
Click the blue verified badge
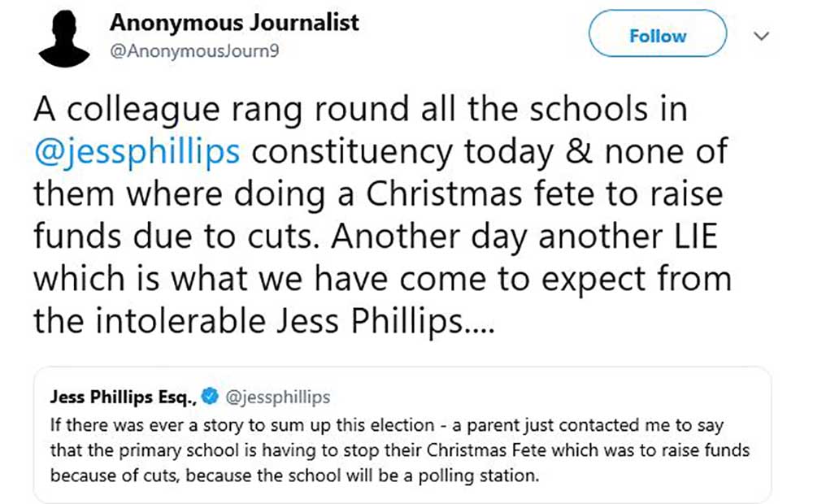pos(208,397)
